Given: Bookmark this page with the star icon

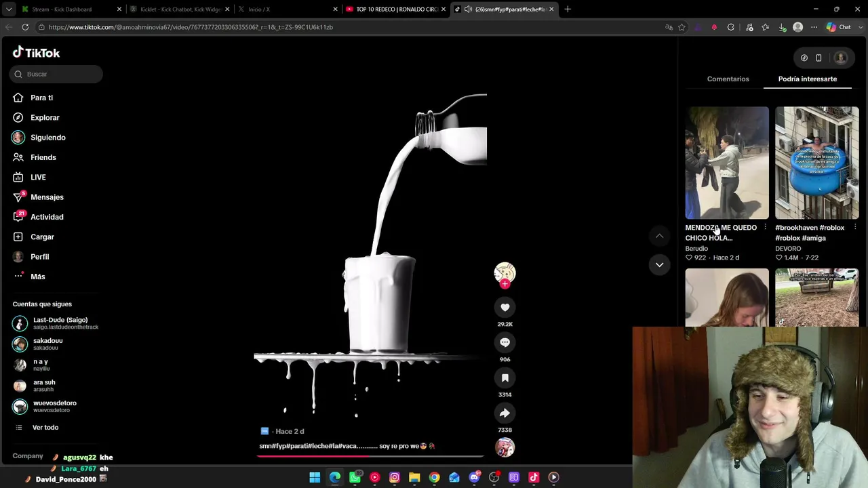Looking at the screenshot, I should click(682, 27).
